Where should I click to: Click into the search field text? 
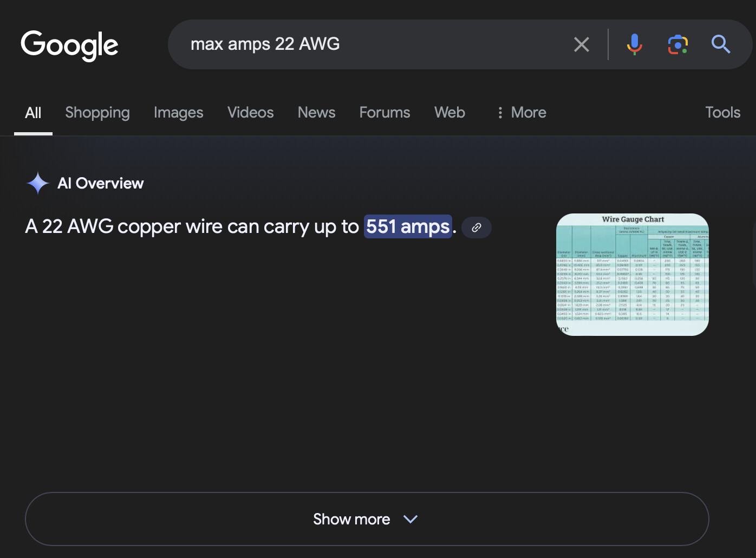[x=265, y=44]
